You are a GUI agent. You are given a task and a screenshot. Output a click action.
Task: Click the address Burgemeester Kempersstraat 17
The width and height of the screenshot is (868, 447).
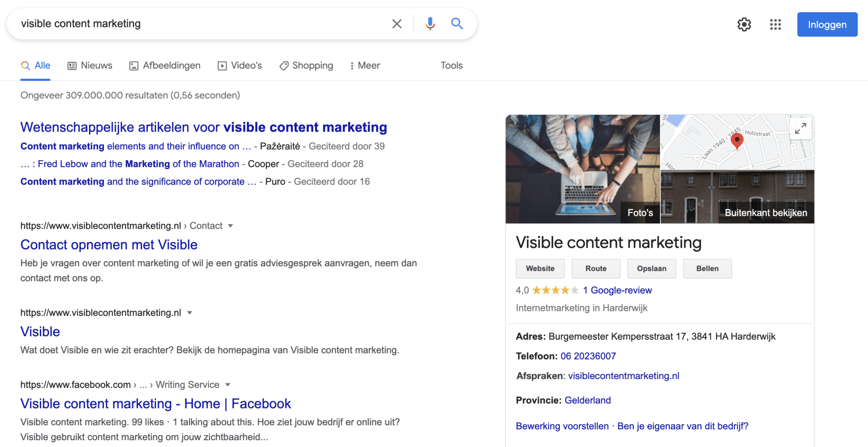(x=662, y=336)
